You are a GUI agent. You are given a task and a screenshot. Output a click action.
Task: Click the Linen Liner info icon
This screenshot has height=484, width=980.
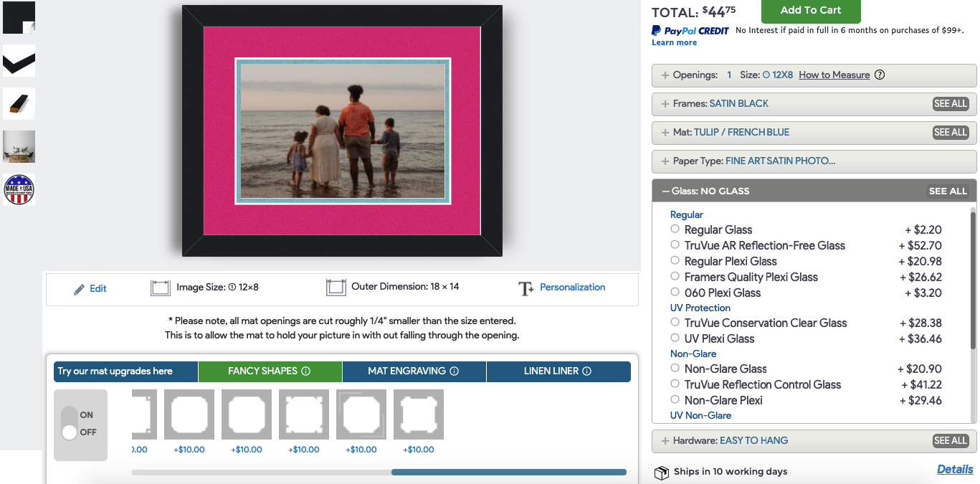click(587, 371)
